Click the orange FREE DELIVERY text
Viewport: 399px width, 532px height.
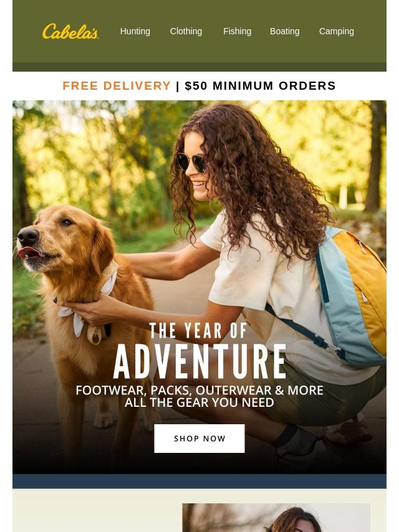click(x=117, y=85)
